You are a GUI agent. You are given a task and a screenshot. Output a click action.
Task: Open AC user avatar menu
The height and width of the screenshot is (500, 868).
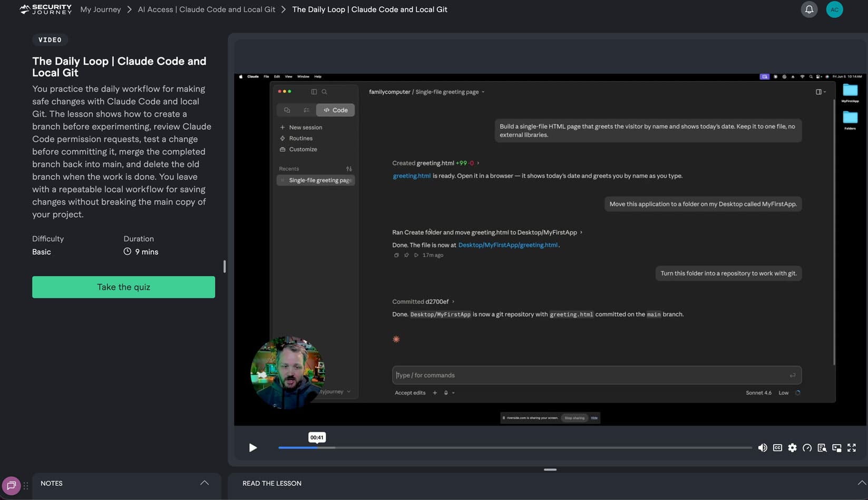tap(834, 9)
